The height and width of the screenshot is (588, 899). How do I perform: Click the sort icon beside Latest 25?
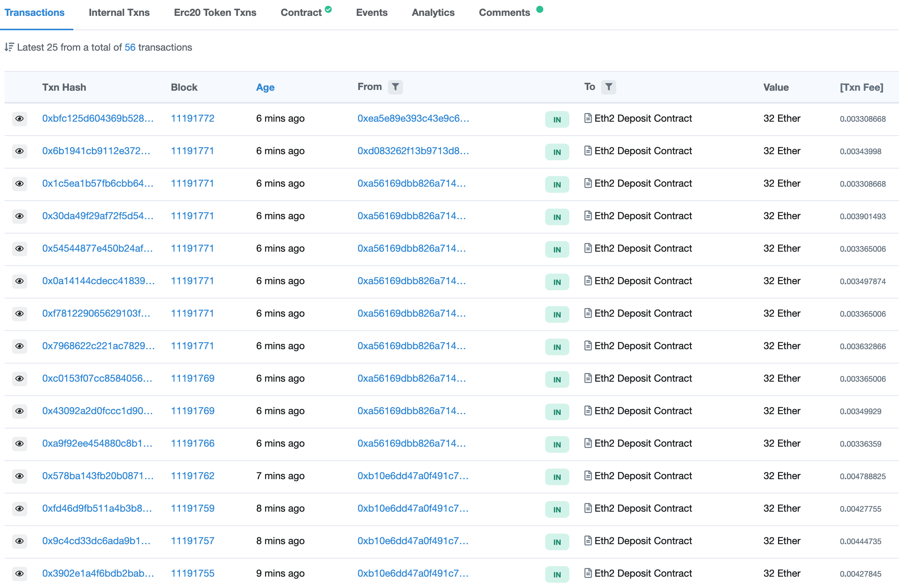click(x=9, y=47)
